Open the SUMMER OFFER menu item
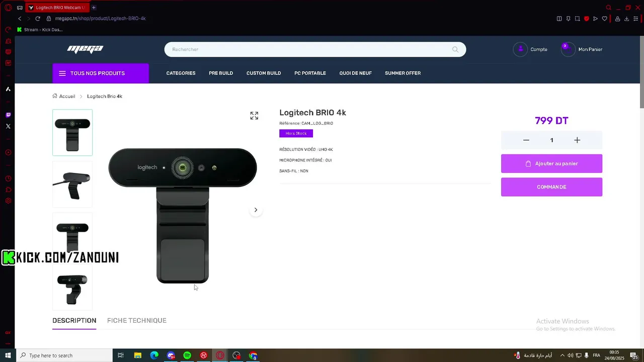644x362 pixels. 403,73
